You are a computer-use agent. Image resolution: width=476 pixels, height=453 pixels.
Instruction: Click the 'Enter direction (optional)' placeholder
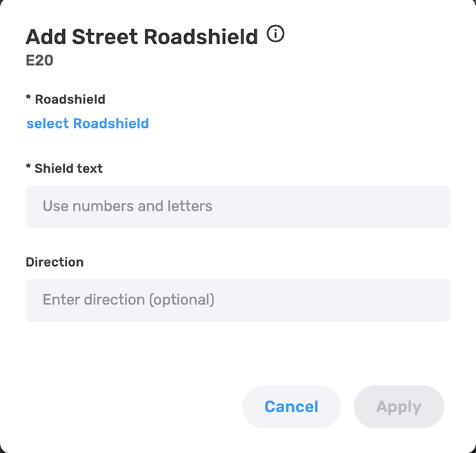[128, 300]
